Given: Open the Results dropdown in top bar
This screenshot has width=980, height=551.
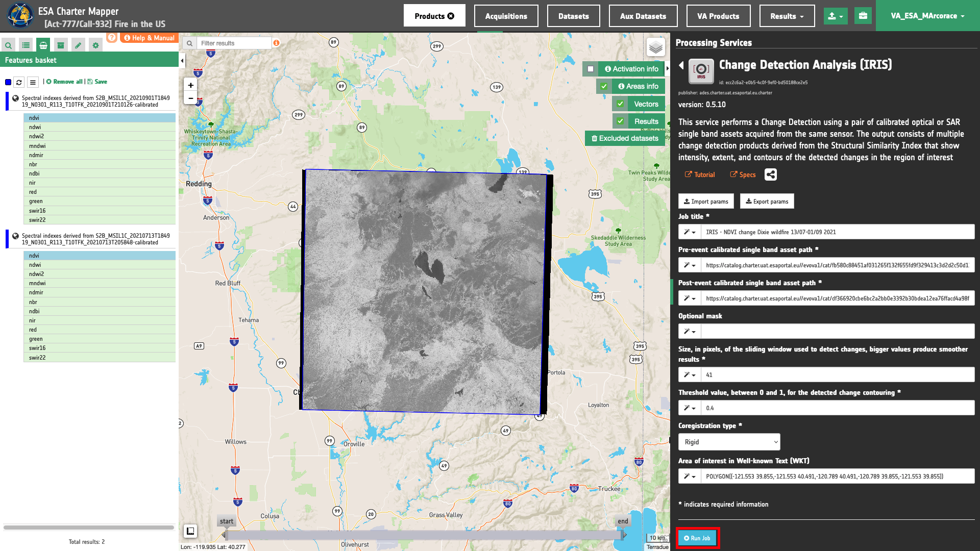Looking at the screenshot, I should pyautogui.click(x=787, y=16).
